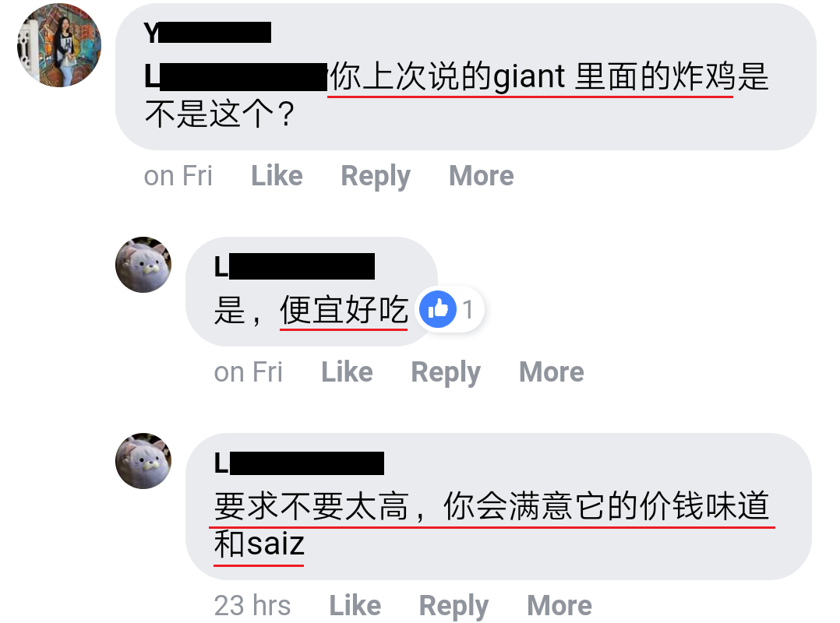
Task: Open the profile name starting with Y
Action: 207,33
